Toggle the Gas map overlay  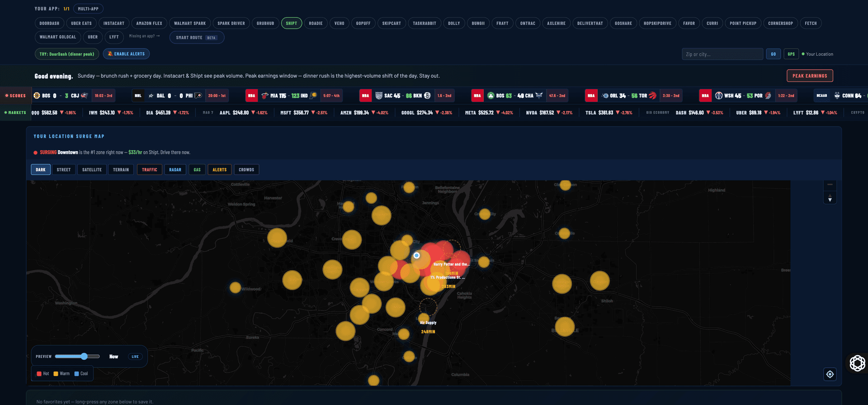[x=197, y=170]
